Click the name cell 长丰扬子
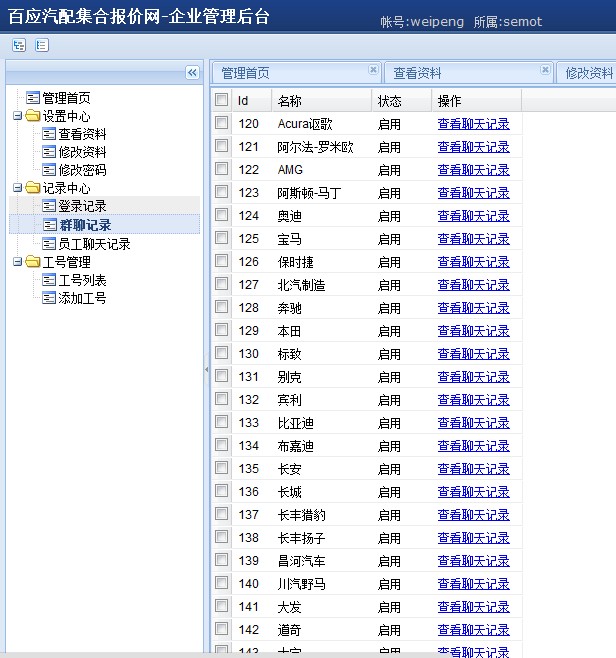The image size is (616, 658). click(x=301, y=538)
